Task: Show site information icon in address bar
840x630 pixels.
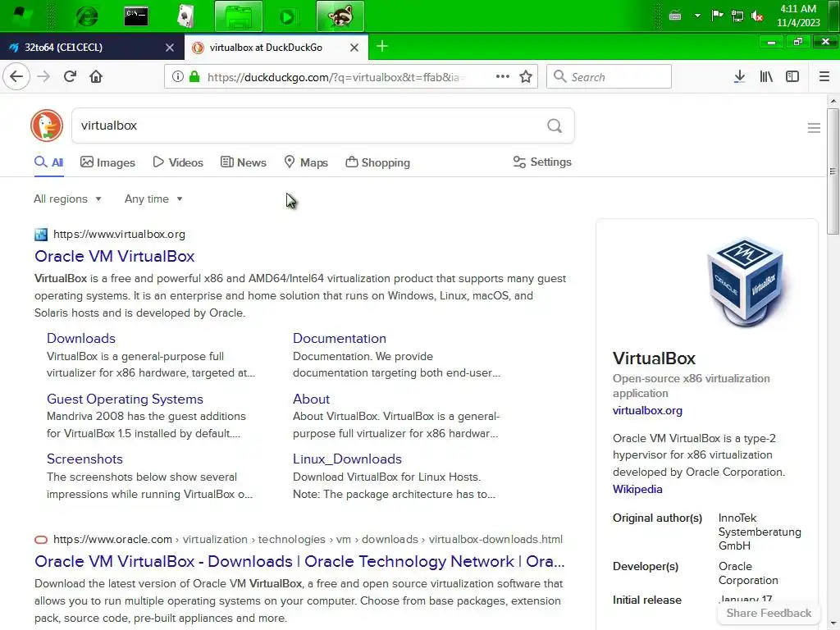Action: 177,76
